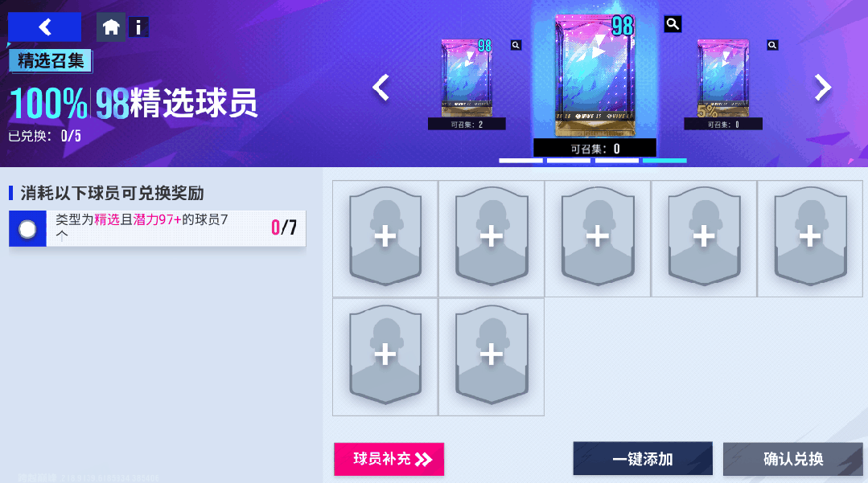Add player to fifth top-row slot

point(810,239)
